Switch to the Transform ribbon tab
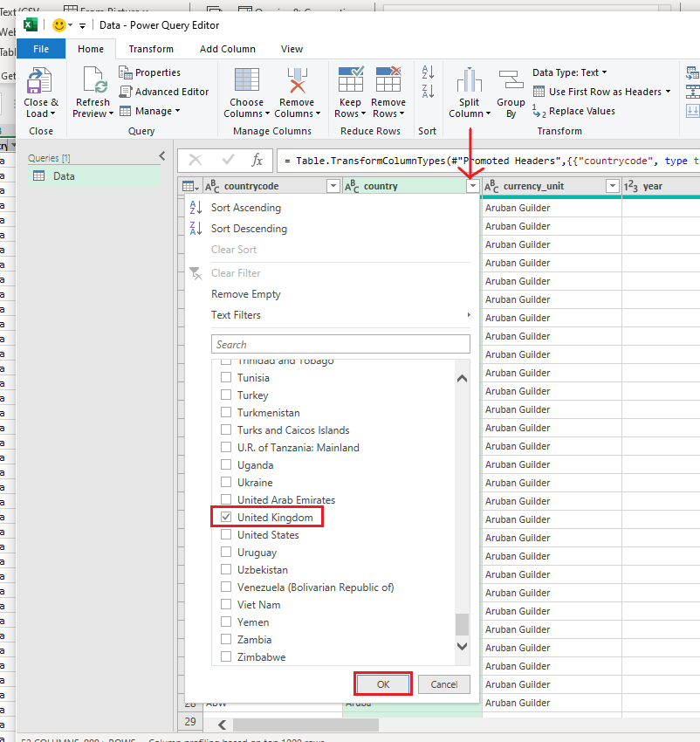 151,49
